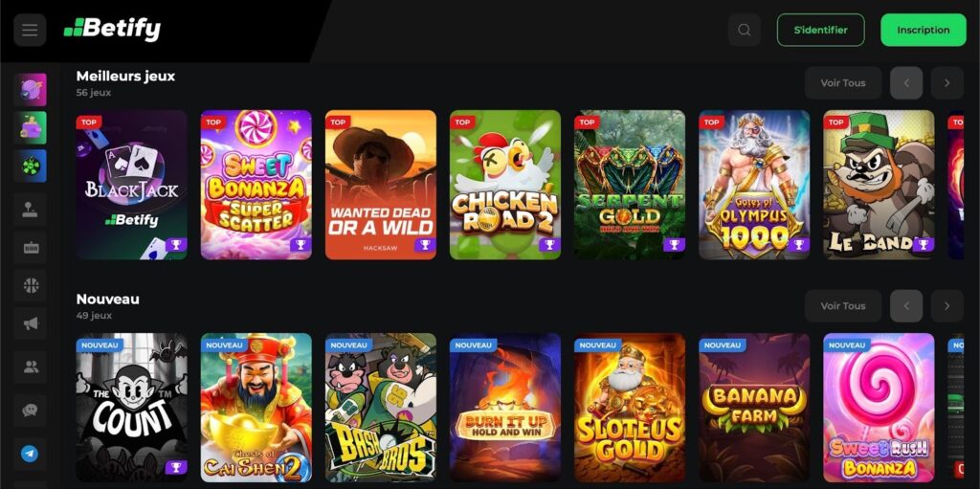Open the Telegram sidebar icon
Viewport: 980px width, 489px height.
point(30,454)
